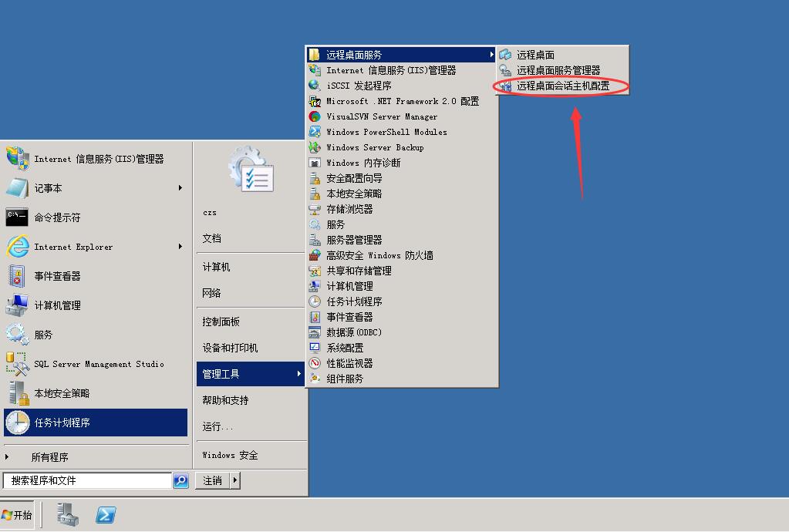Viewport: 789px width, 532px height.
Task: Open 安全配置向导 icon
Action: [x=315, y=179]
